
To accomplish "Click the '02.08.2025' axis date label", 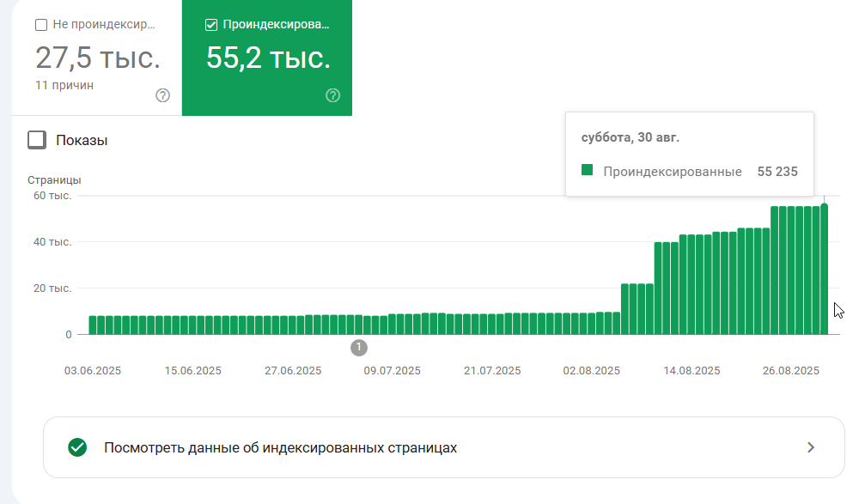I will 591,371.
